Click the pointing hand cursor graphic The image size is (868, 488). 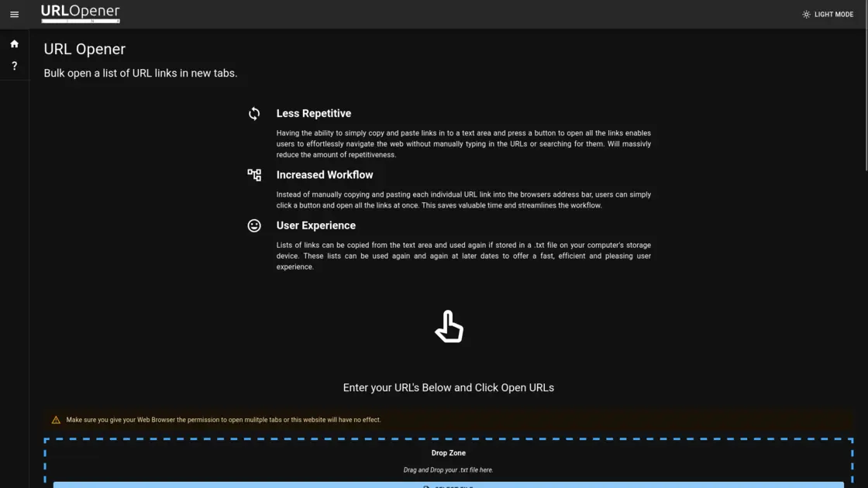pyautogui.click(x=448, y=326)
